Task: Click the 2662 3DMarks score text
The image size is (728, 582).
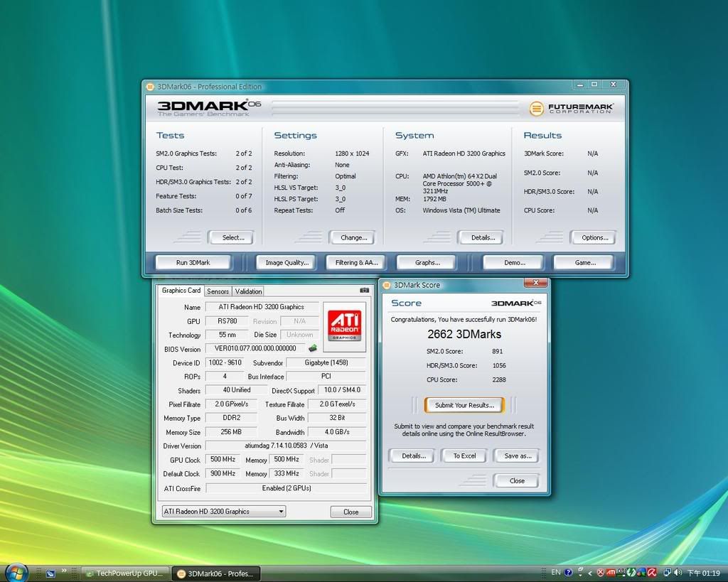Action: pyautogui.click(x=464, y=334)
